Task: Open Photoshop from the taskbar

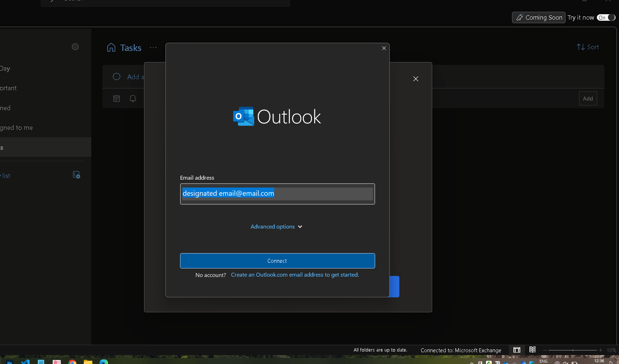Action: [10, 362]
